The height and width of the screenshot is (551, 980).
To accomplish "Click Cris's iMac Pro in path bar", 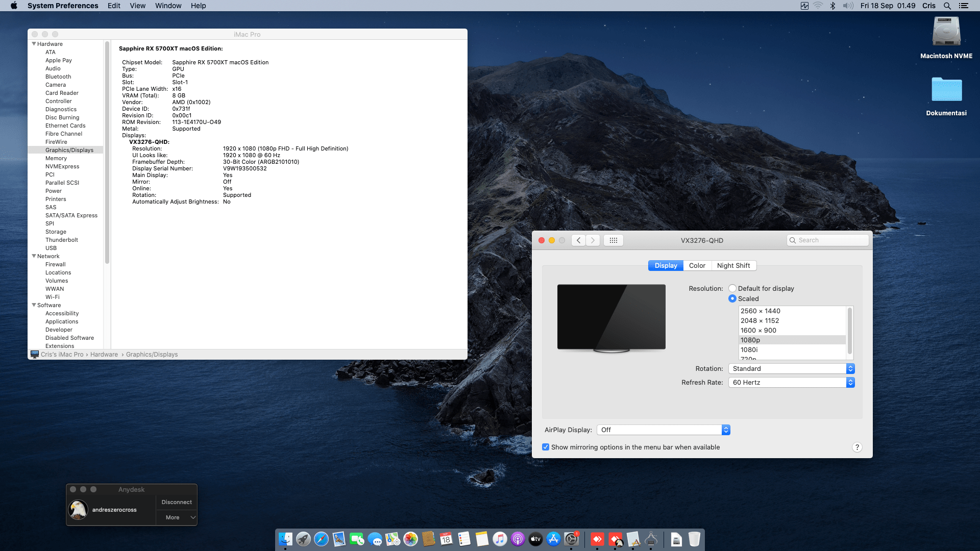I will pyautogui.click(x=62, y=355).
